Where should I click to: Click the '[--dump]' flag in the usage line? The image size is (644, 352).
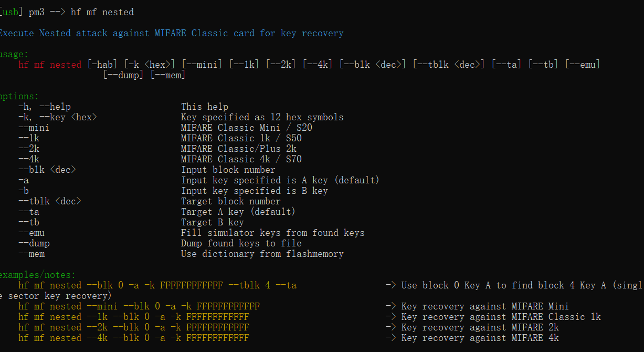click(124, 75)
